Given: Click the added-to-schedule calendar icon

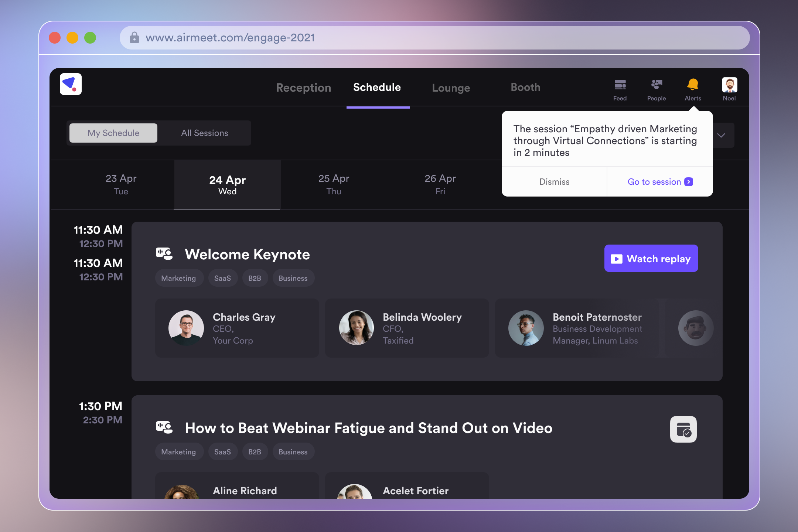Looking at the screenshot, I should 683,429.
